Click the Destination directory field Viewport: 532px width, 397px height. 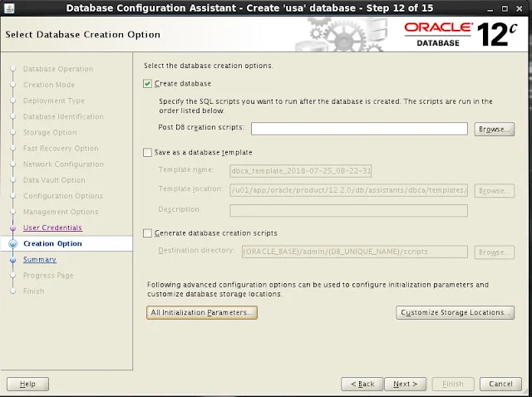(355, 252)
